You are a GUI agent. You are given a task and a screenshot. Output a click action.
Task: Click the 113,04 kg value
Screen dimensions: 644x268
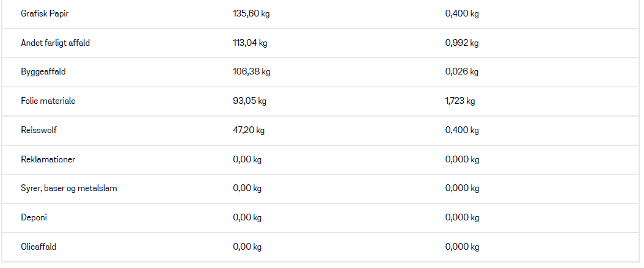click(x=250, y=43)
